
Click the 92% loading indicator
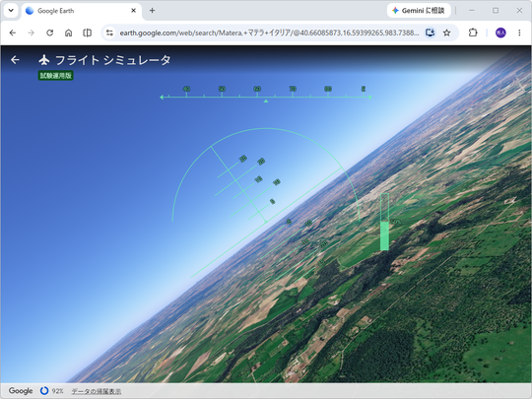coord(51,391)
